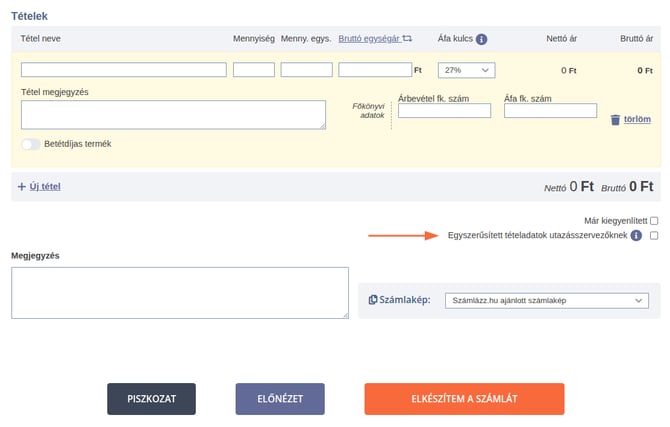
Task: Click the plus icon for Új tétel
Action: coord(22,187)
